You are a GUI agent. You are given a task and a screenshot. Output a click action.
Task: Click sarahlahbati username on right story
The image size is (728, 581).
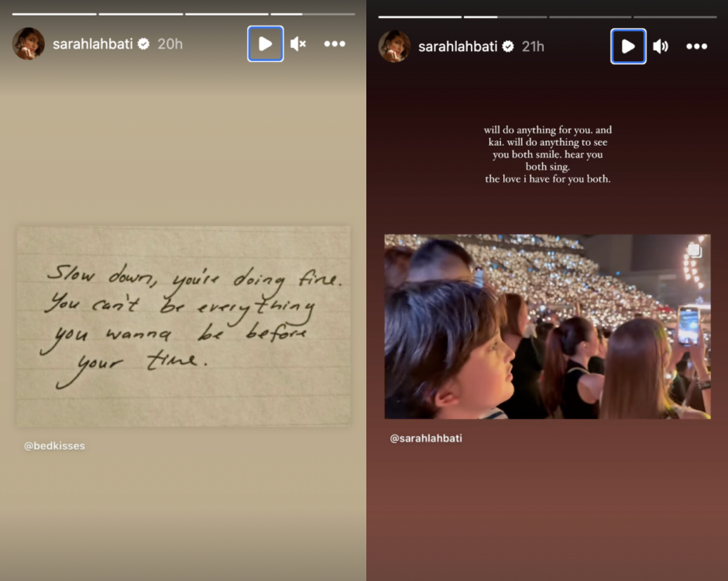(x=458, y=46)
